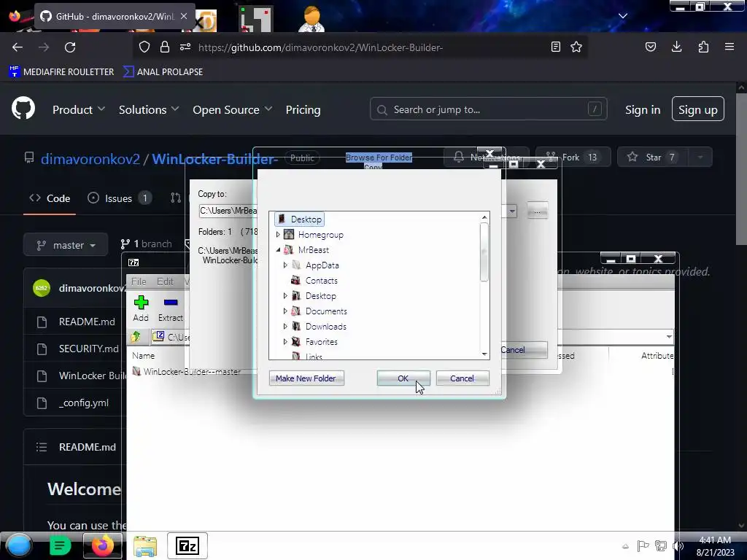Select Desktop root in folder tree

click(300, 219)
